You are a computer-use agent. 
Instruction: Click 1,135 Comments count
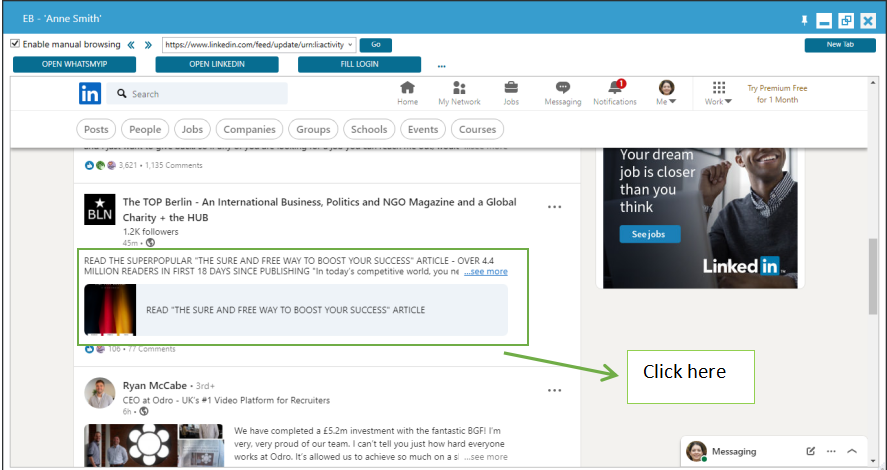click(174, 165)
